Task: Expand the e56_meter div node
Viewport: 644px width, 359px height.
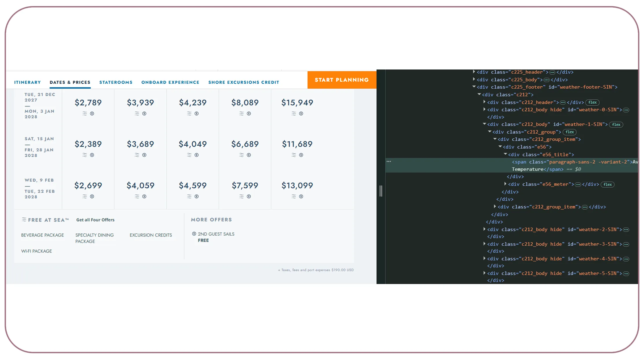Action: (505, 184)
